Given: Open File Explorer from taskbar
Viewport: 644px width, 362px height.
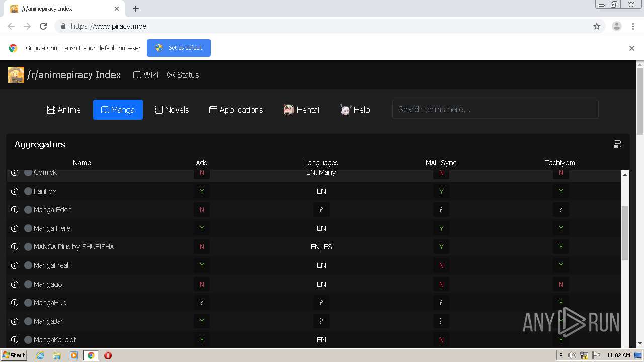Looking at the screenshot, I should pyautogui.click(x=57, y=355).
